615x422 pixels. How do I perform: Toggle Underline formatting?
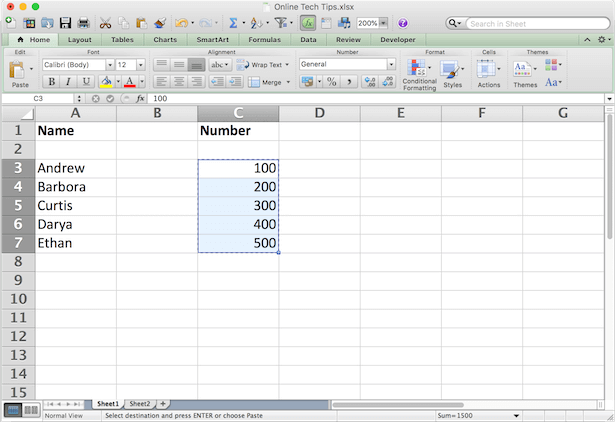tap(86, 82)
